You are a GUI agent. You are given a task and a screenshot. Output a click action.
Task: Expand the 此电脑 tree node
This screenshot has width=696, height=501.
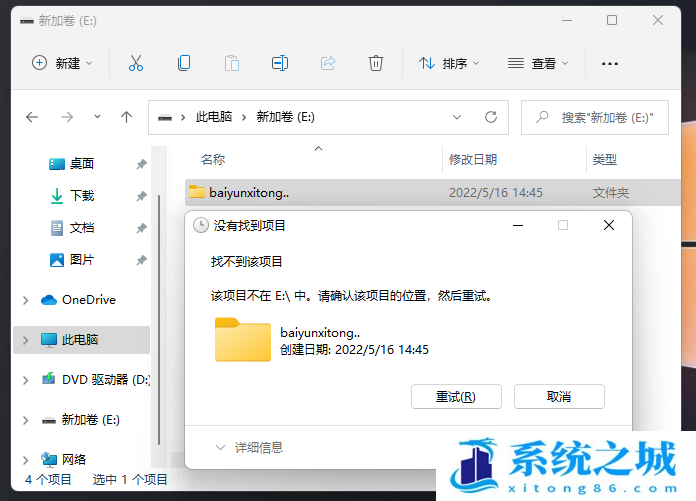(x=25, y=340)
